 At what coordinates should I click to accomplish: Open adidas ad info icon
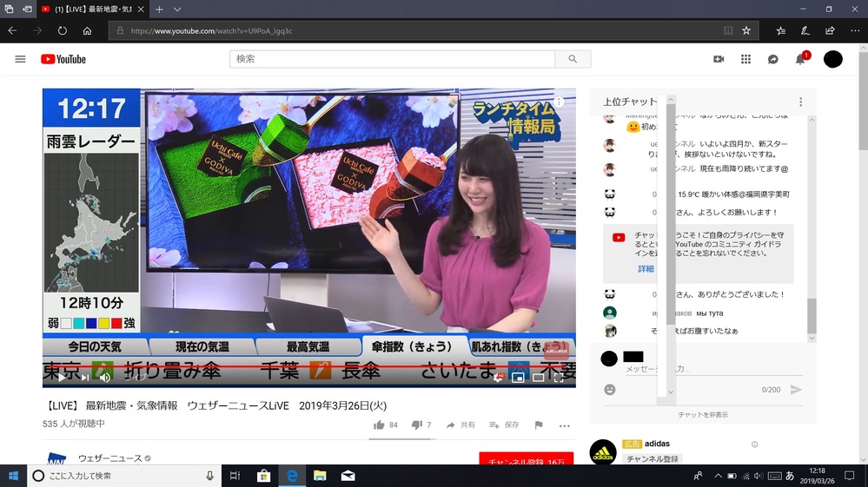[x=754, y=444]
